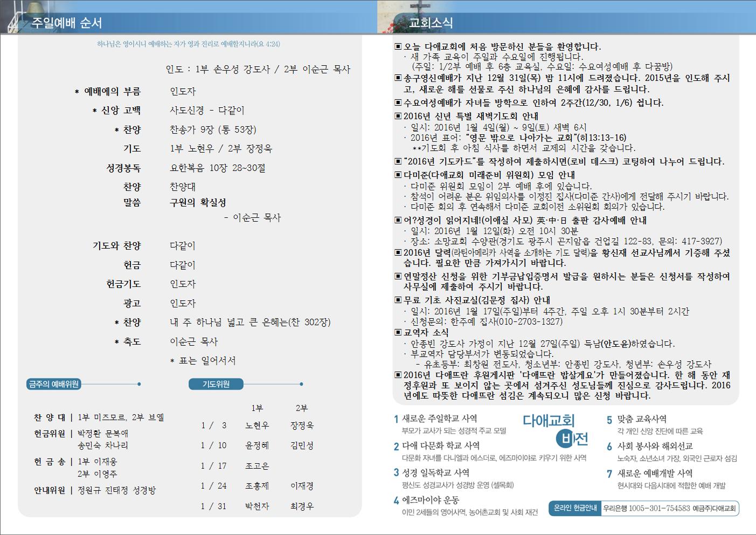
Task: Click number 3 beside 성경 일독학교 사역
Action: (396, 473)
